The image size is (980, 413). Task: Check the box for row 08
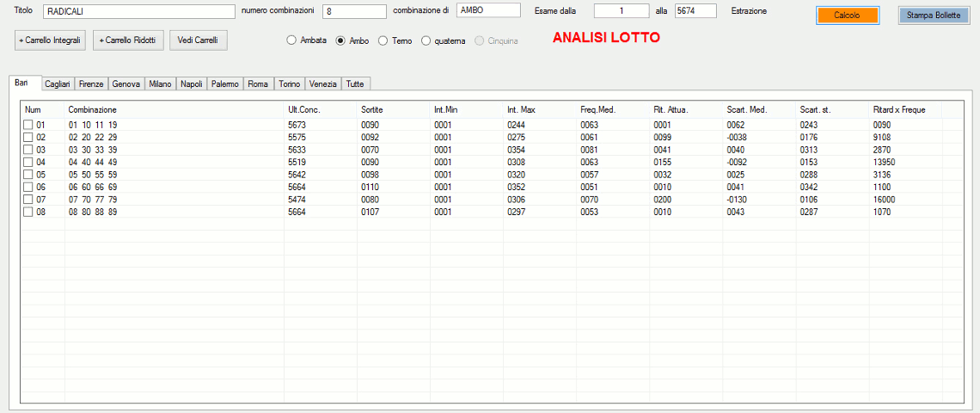click(x=28, y=212)
